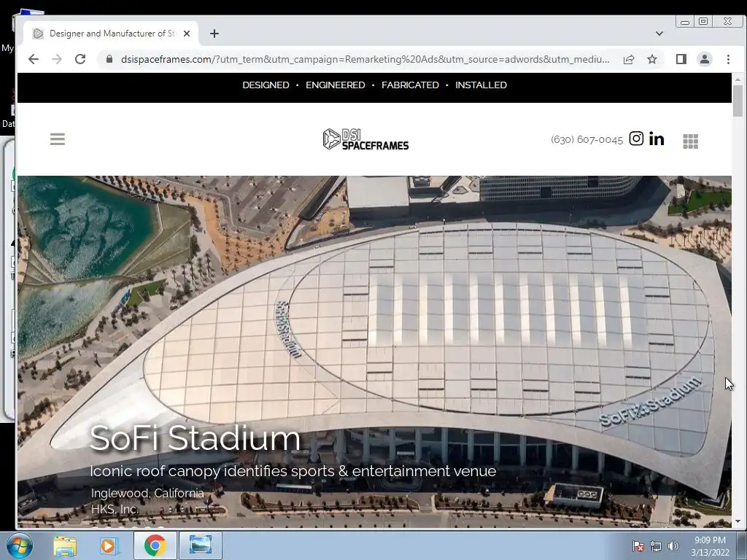The width and height of the screenshot is (747, 560).
Task: Open the SoFi Stadium project heading
Action: pyautogui.click(x=195, y=438)
